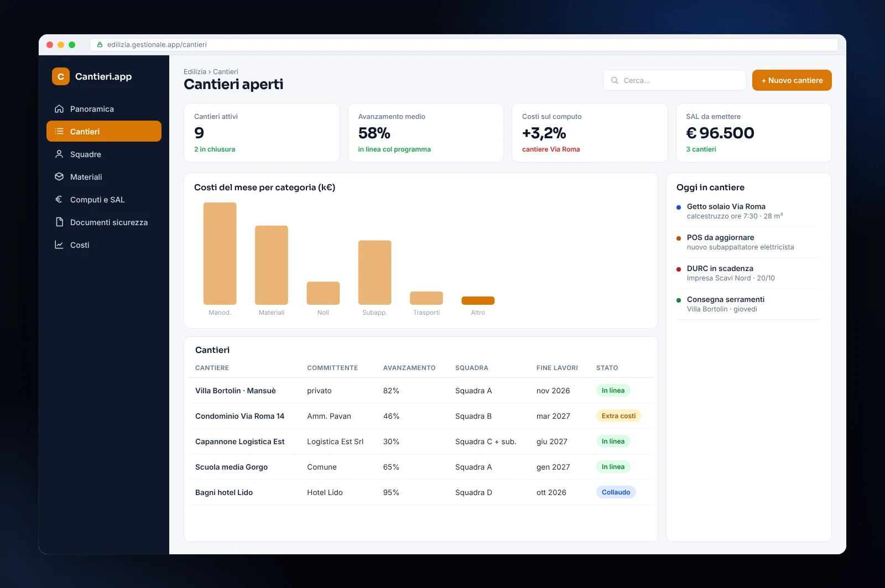Select Capannone Logistica Est row
Image resolution: width=885 pixels, height=588 pixels.
click(420, 441)
